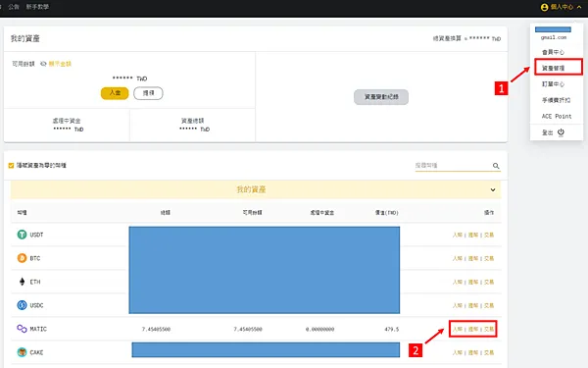Click the BTC coin name
The height and width of the screenshot is (368, 588).
(35, 258)
